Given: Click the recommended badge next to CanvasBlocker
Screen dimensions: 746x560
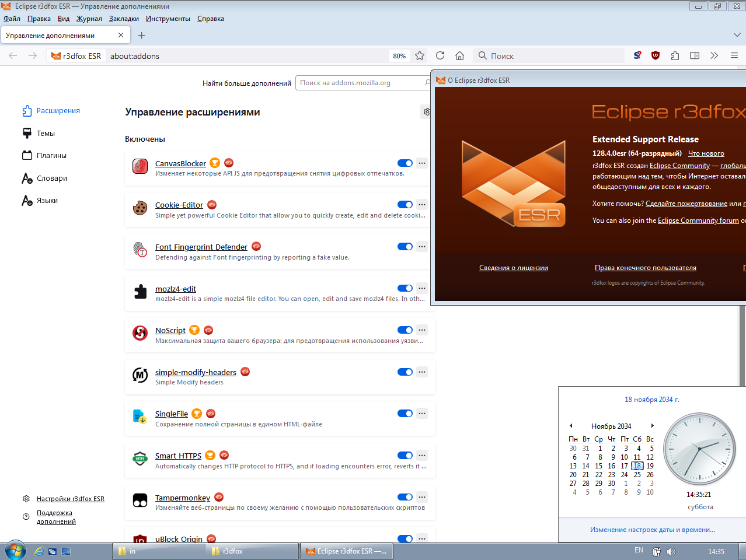Looking at the screenshot, I should 215,163.
